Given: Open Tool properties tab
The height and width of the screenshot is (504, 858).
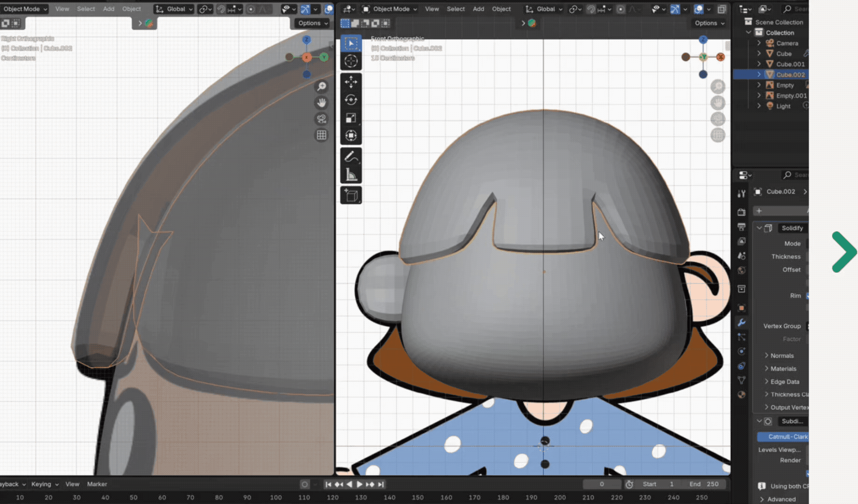Looking at the screenshot, I should click(x=741, y=194).
